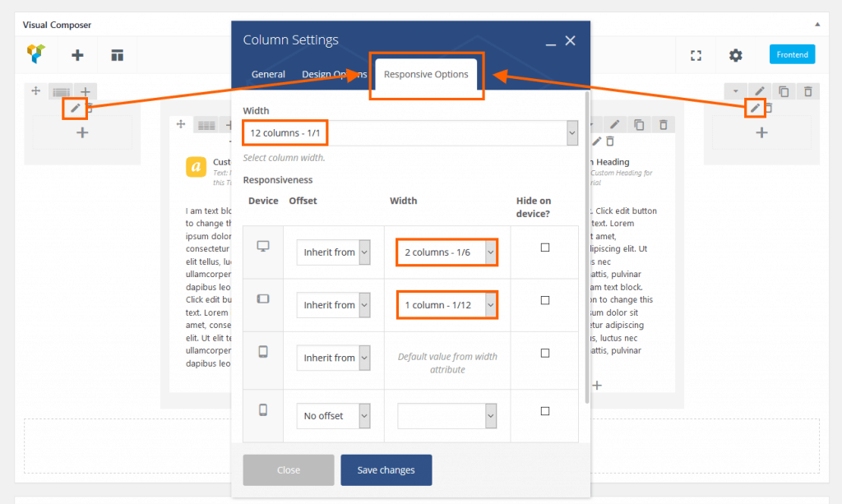Screen dimensions: 842x504
Task: Add element inside the left empty column
Action: pos(82,132)
